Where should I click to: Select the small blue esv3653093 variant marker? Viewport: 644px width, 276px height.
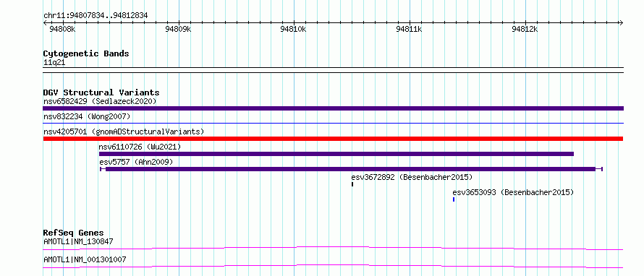(x=454, y=199)
